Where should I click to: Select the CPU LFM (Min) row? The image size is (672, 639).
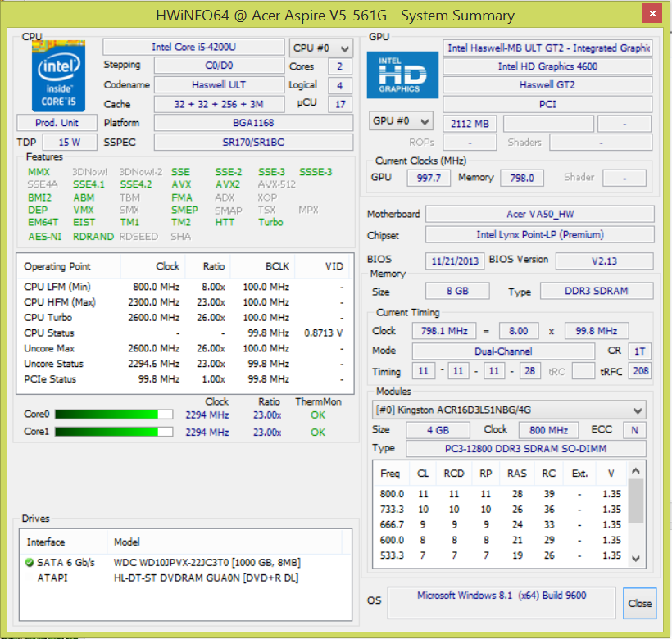click(x=184, y=287)
